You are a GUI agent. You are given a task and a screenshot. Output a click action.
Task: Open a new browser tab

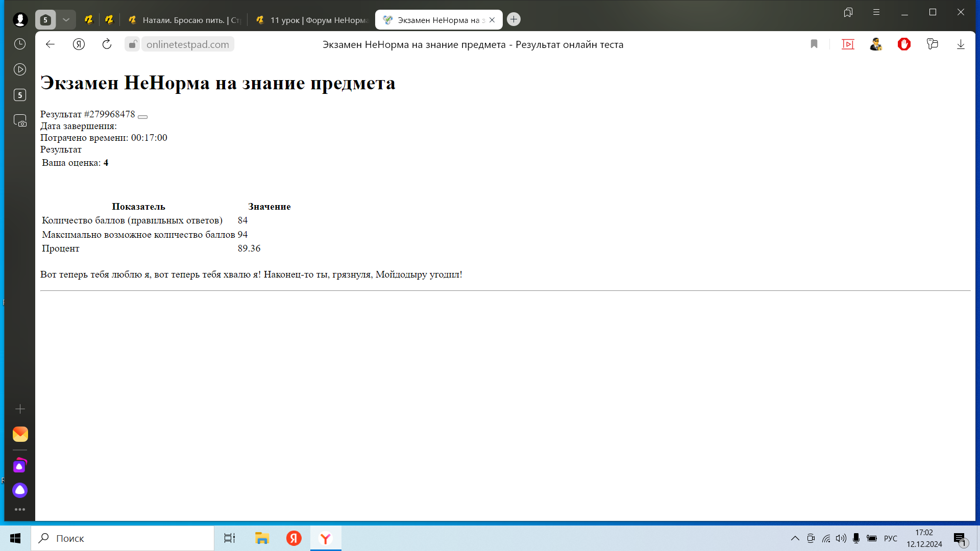514,19
